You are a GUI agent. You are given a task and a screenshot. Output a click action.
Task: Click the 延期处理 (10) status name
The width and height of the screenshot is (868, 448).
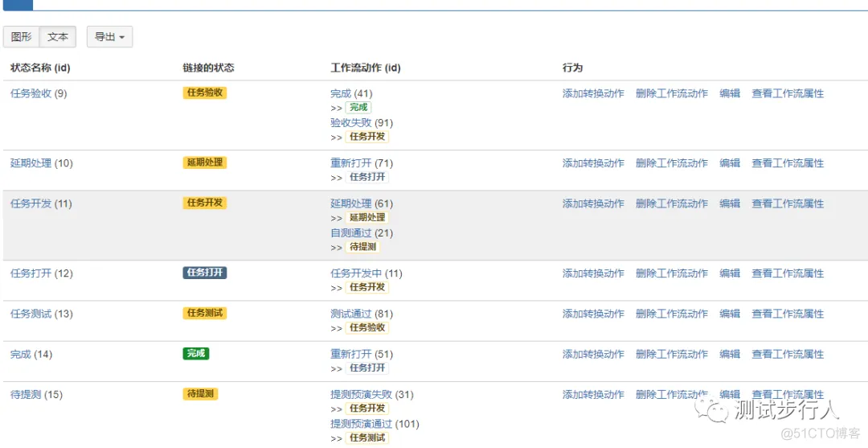pyautogui.click(x=42, y=163)
